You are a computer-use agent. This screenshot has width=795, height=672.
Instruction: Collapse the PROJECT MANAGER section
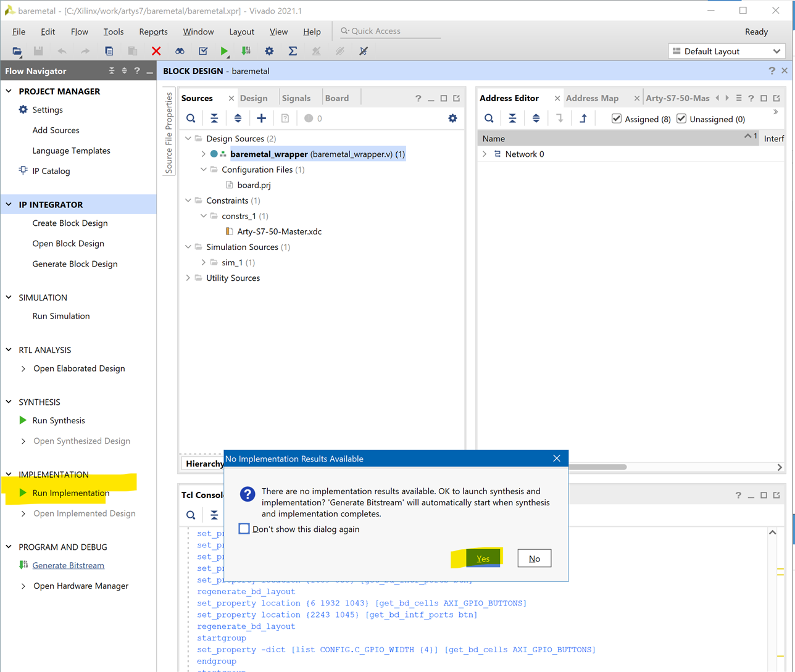pos(9,91)
